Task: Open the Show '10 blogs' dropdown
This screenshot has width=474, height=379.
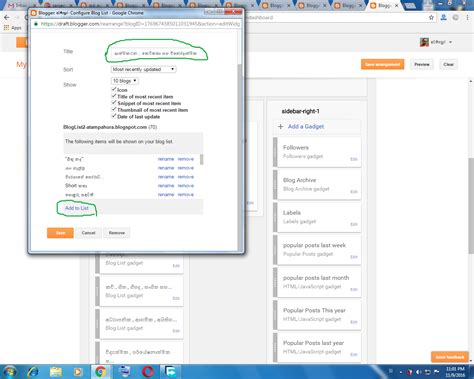Action: (x=125, y=81)
